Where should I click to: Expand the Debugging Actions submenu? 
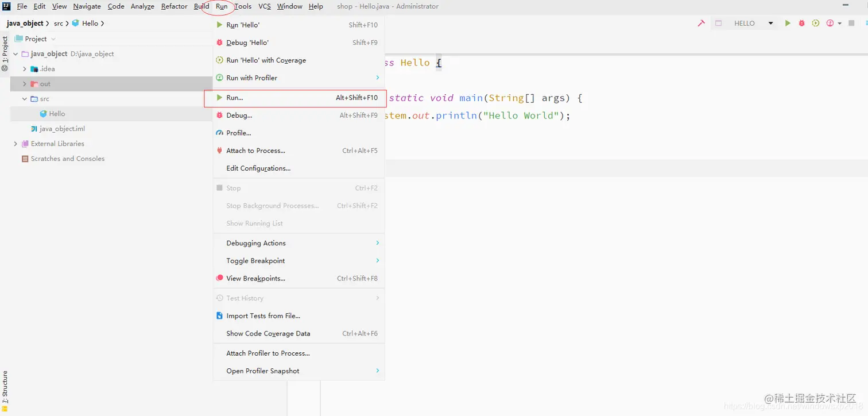pos(377,243)
